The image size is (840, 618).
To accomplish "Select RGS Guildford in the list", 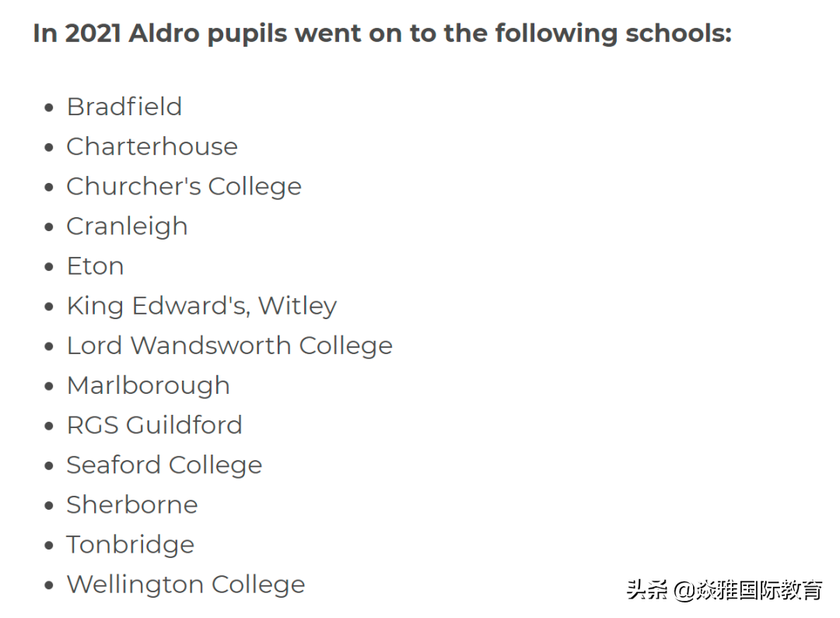I will click(154, 425).
